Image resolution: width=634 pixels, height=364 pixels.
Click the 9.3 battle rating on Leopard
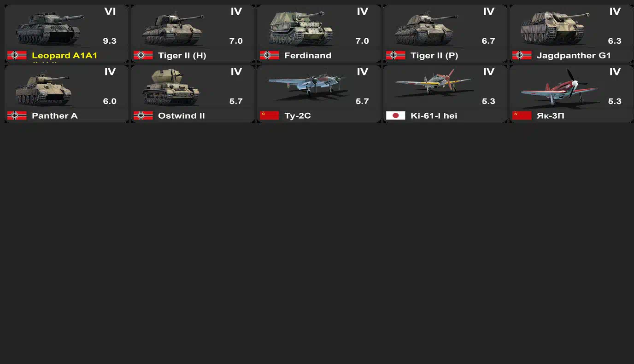pyautogui.click(x=110, y=41)
